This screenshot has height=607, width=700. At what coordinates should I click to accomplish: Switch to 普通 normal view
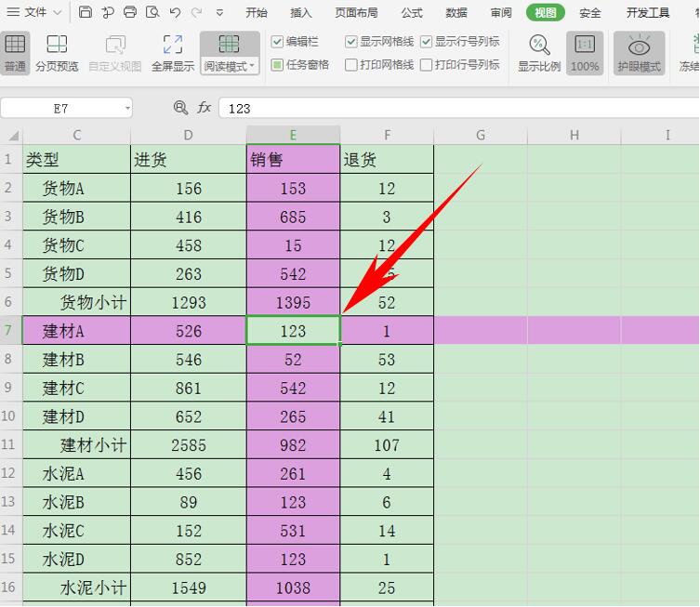(x=15, y=53)
